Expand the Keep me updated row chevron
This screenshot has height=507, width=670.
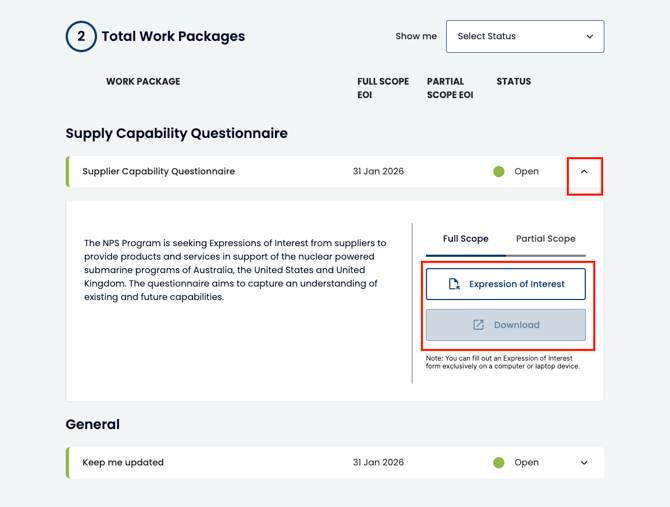[584, 463]
